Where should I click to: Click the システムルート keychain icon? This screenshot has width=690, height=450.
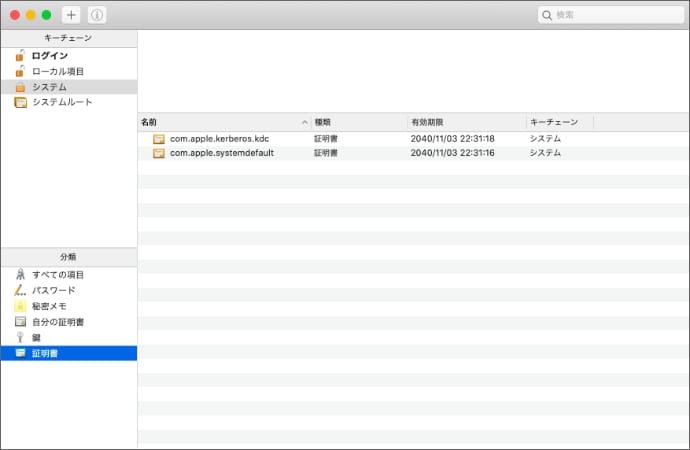point(20,102)
